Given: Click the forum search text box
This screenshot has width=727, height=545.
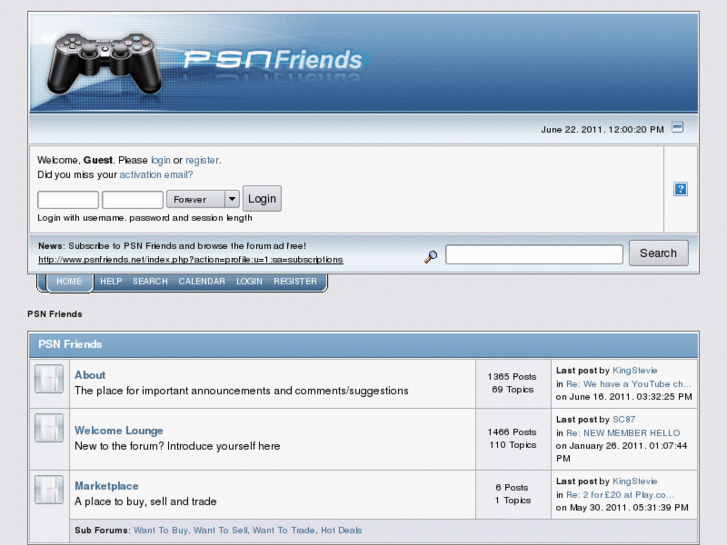Looking at the screenshot, I should 534,254.
